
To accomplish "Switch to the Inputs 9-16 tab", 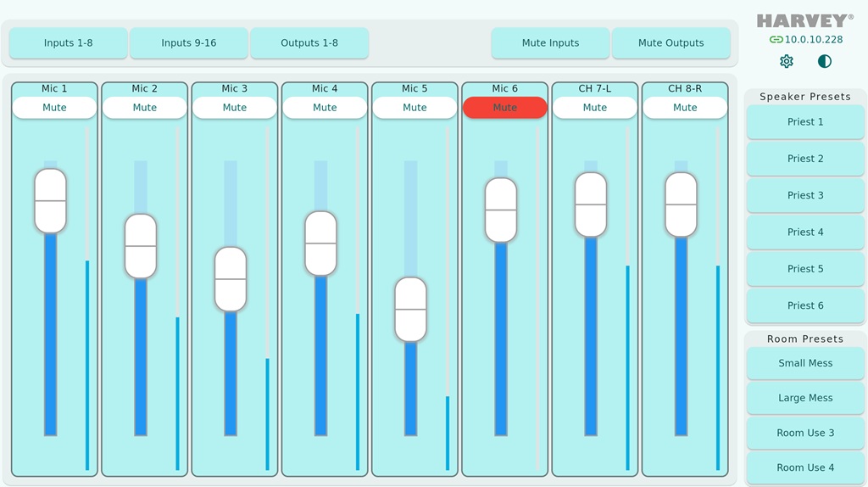I will [x=189, y=42].
